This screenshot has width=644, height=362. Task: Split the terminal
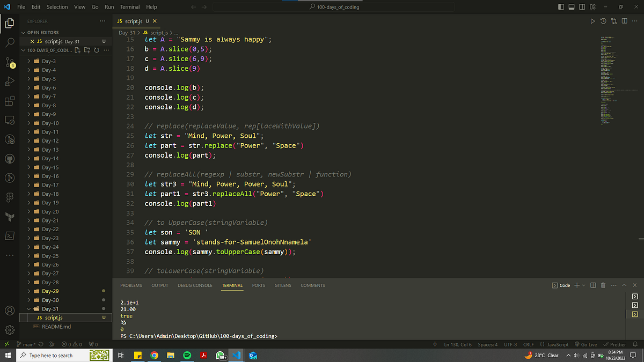coord(592,285)
